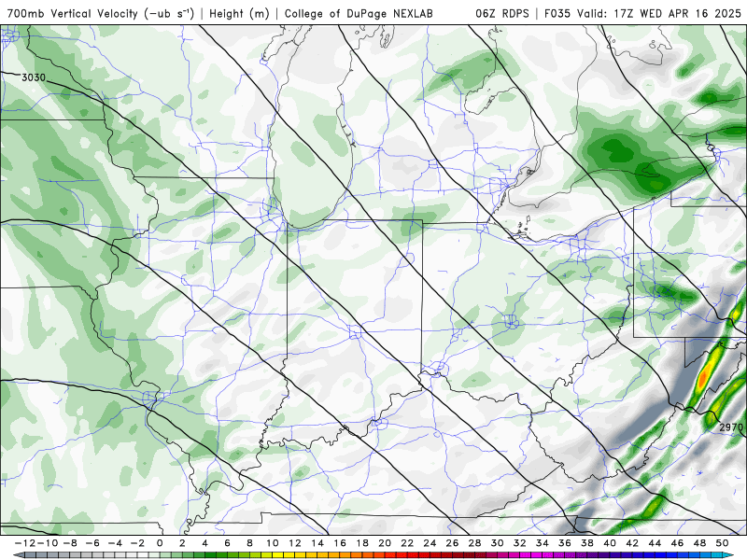Click the '2970' height contour label
The image size is (747, 560).
(x=731, y=427)
